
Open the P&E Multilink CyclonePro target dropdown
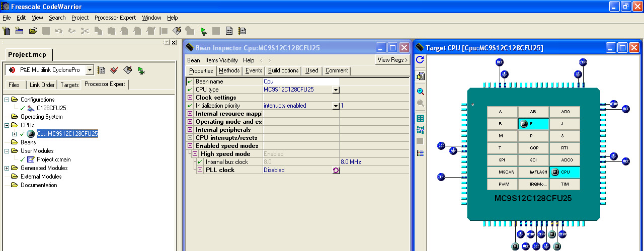tap(90, 70)
